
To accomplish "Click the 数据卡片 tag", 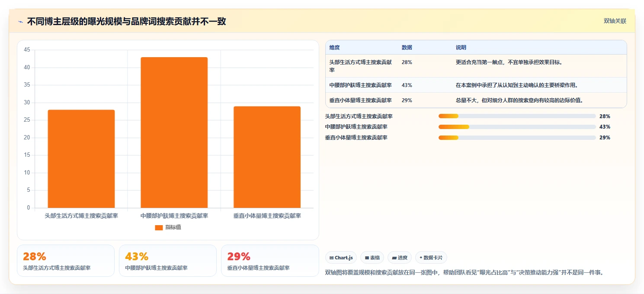I will point(431,258).
